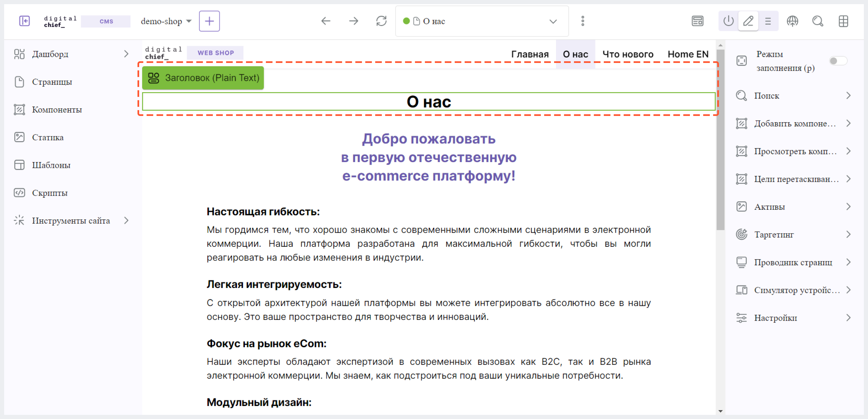Screen dimensions: 868x419
Task: Go forward with the right arrow
Action: click(353, 21)
